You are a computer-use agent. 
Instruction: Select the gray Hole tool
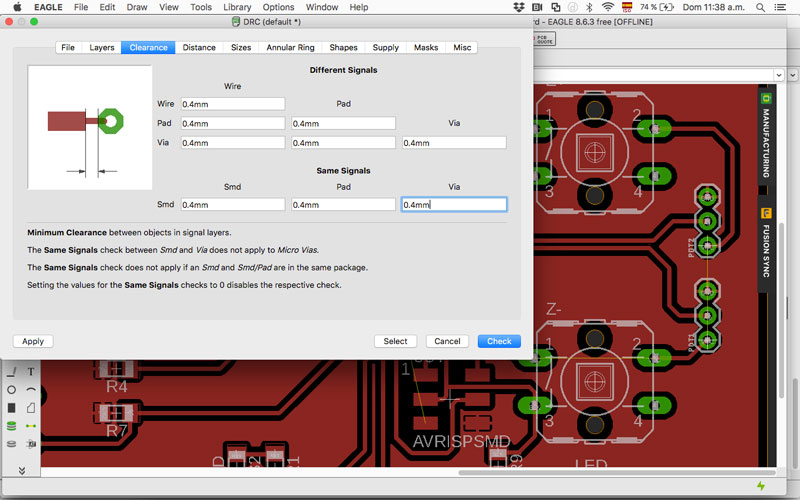[x=11, y=444]
